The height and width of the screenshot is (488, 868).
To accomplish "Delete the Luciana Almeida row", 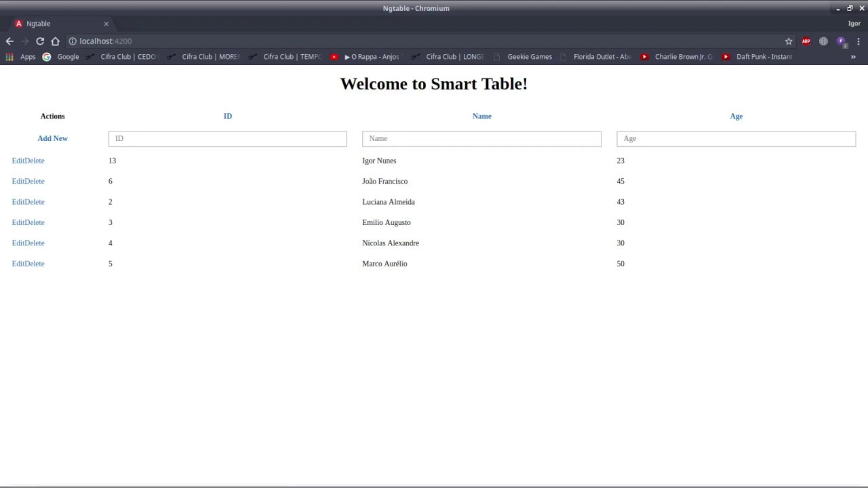I will click(x=35, y=202).
